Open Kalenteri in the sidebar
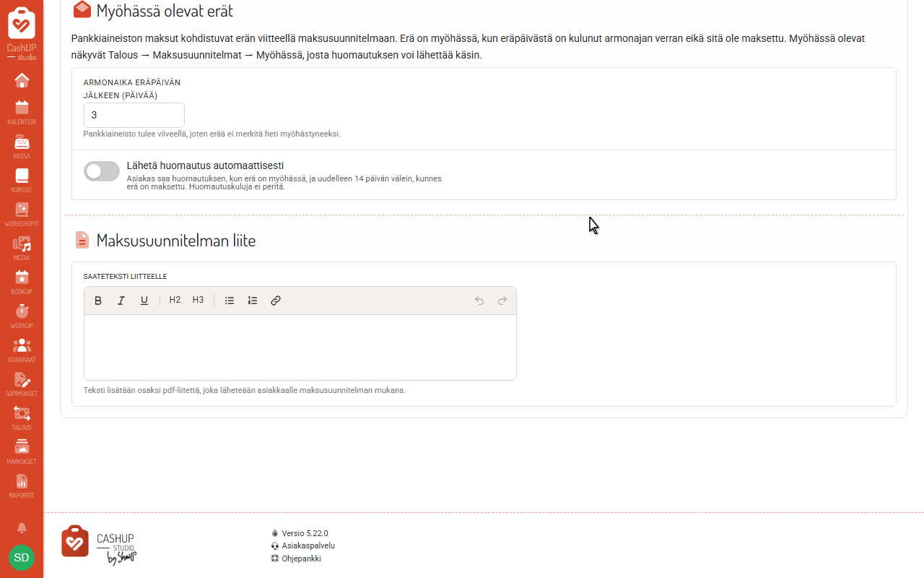 22,112
